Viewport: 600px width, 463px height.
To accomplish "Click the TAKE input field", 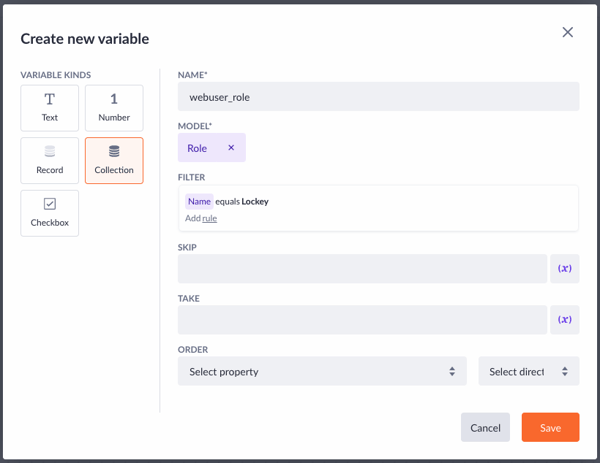I will tap(362, 320).
